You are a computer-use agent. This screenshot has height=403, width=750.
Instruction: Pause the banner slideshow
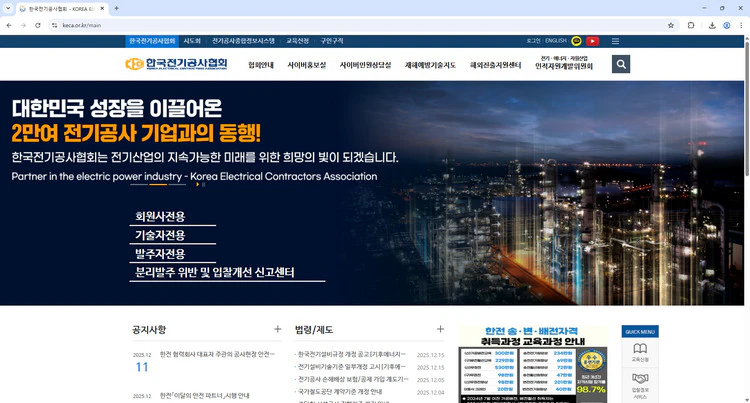tap(204, 185)
